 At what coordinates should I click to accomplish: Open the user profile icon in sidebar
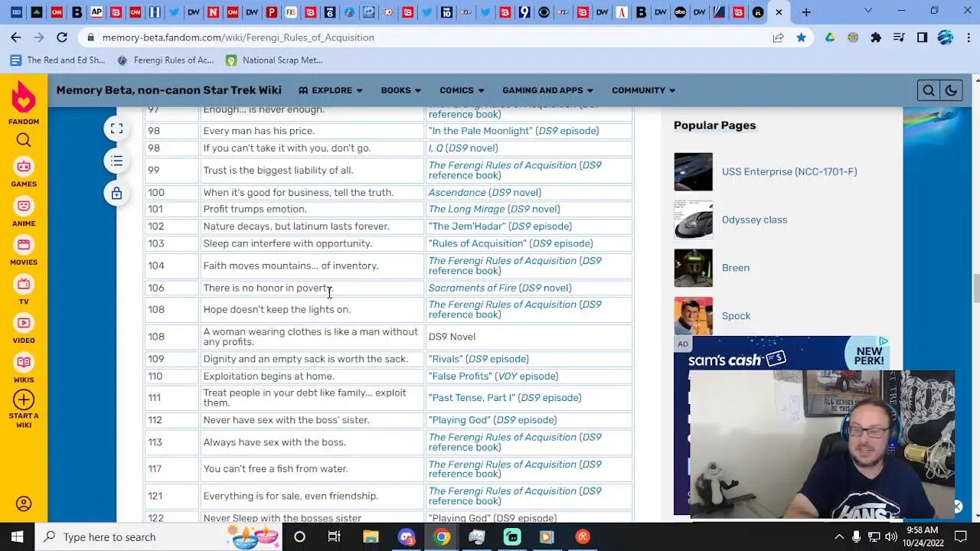click(x=24, y=504)
